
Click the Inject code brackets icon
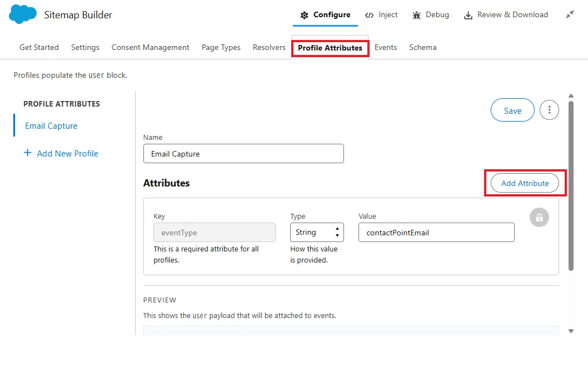click(370, 15)
